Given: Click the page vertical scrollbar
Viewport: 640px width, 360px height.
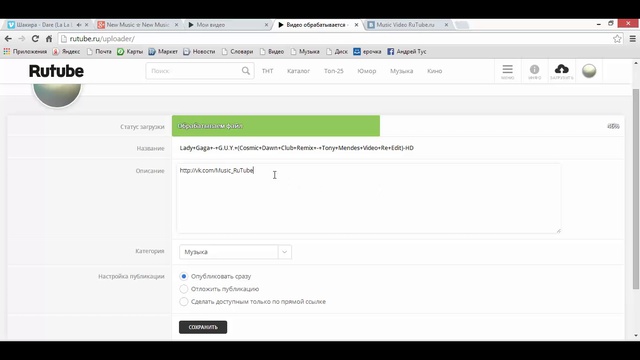Looking at the screenshot, I should 636,188.
